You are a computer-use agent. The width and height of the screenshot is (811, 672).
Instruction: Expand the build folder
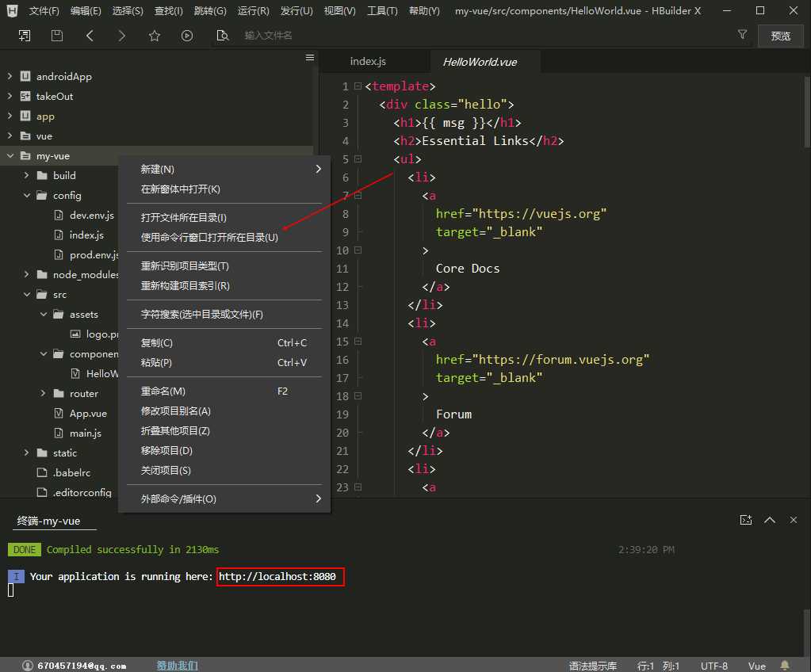tap(26, 175)
